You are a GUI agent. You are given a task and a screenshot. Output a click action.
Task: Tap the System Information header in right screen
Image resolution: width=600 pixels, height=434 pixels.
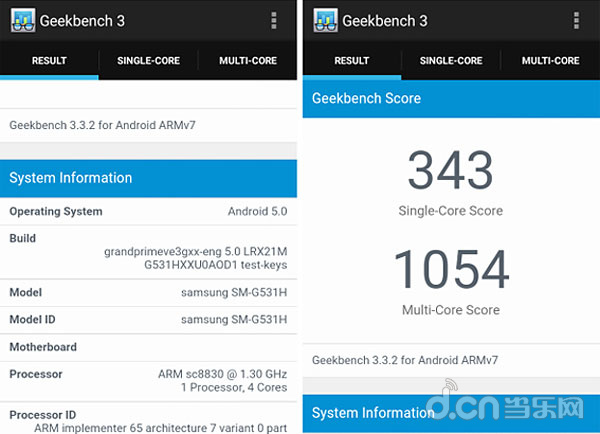(x=451, y=413)
